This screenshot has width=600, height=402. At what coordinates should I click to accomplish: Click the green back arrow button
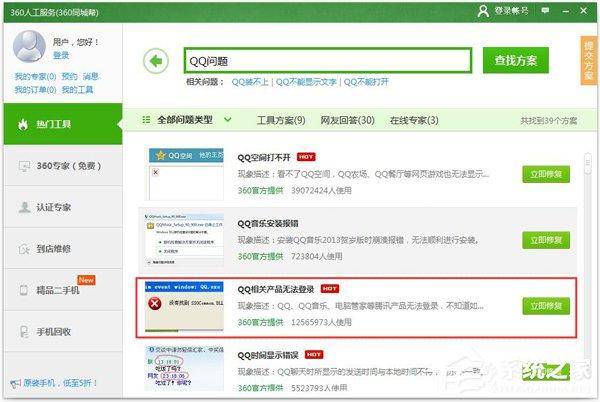click(156, 61)
